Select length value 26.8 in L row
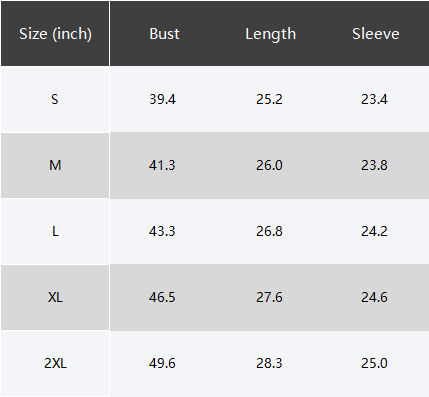The image size is (429, 397). [x=269, y=231]
